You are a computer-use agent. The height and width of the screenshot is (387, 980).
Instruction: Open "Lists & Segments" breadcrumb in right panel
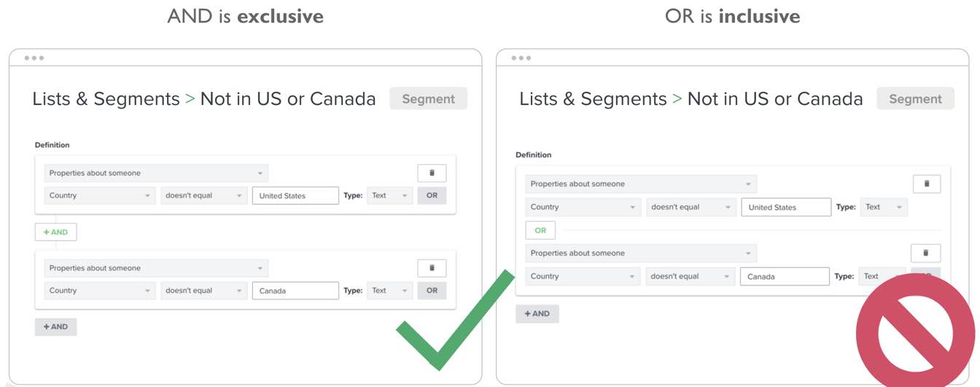[593, 99]
